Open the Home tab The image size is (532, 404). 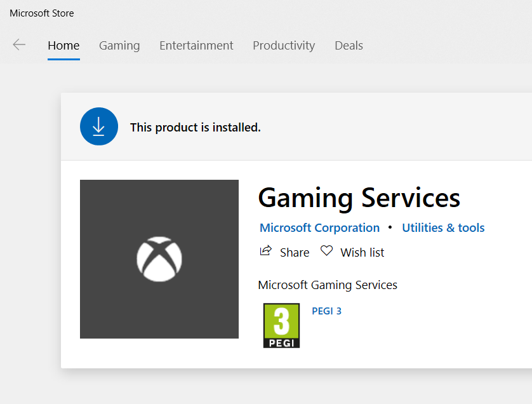coord(63,46)
